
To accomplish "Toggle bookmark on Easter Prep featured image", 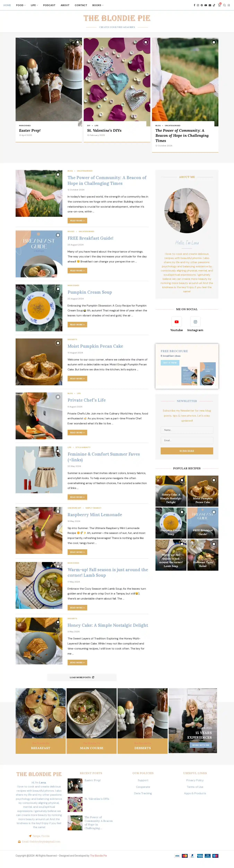I will (77, 42).
